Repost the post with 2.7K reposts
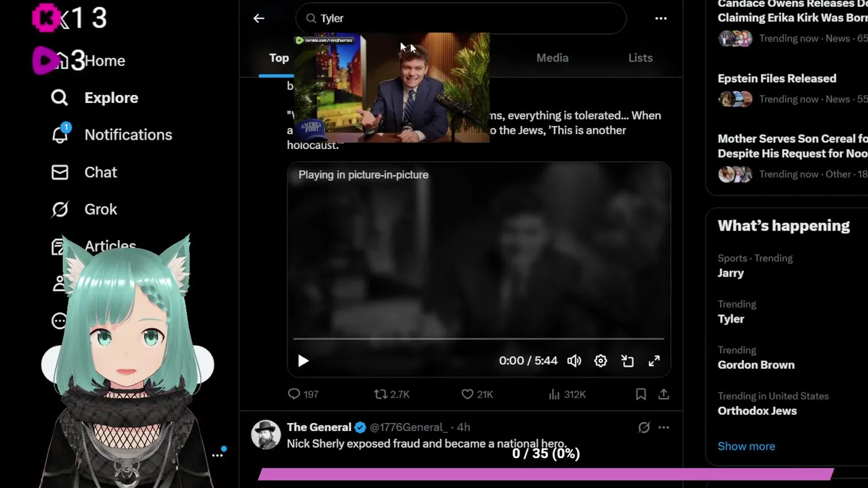Image resolution: width=868 pixels, height=488 pixels. 392,394
